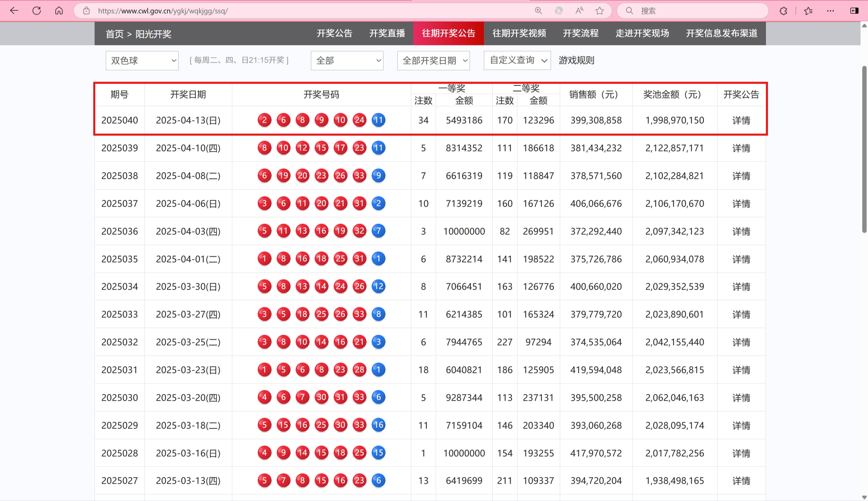Viewport: 868px width, 501px height.
Task: Open the 开奖流程 tab
Action: click(x=580, y=34)
